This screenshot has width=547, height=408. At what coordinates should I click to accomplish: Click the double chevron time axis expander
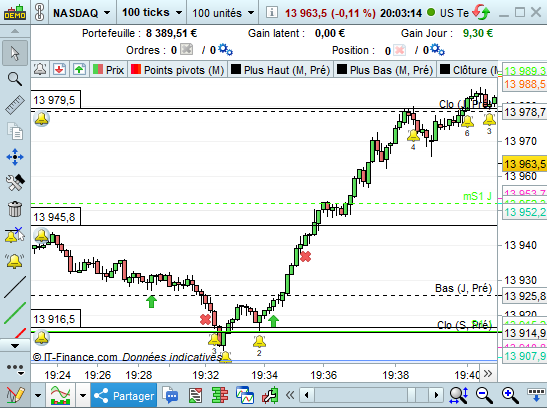488,373
